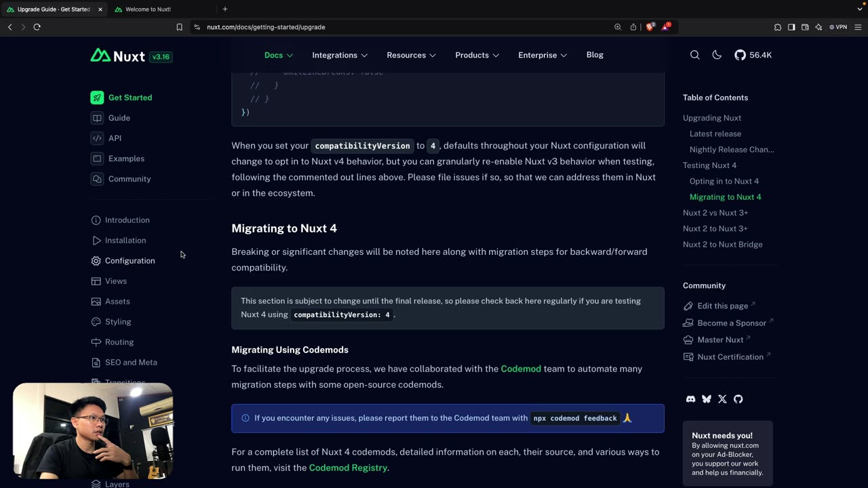Open the Discord community icon
The width and height of the screenshot is (868, 488).
click(x=690, y=399)
